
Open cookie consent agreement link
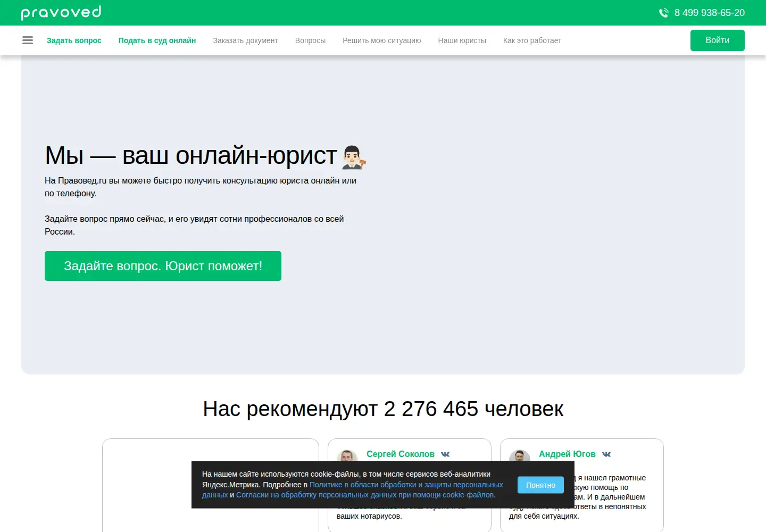[x=365, y=495]
